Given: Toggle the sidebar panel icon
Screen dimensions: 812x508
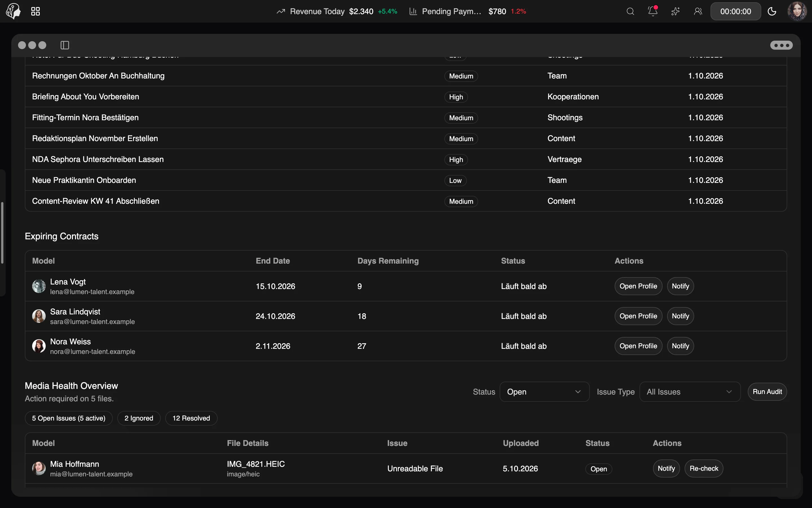Looking at the screenshot, I should [x=65, y=45].
